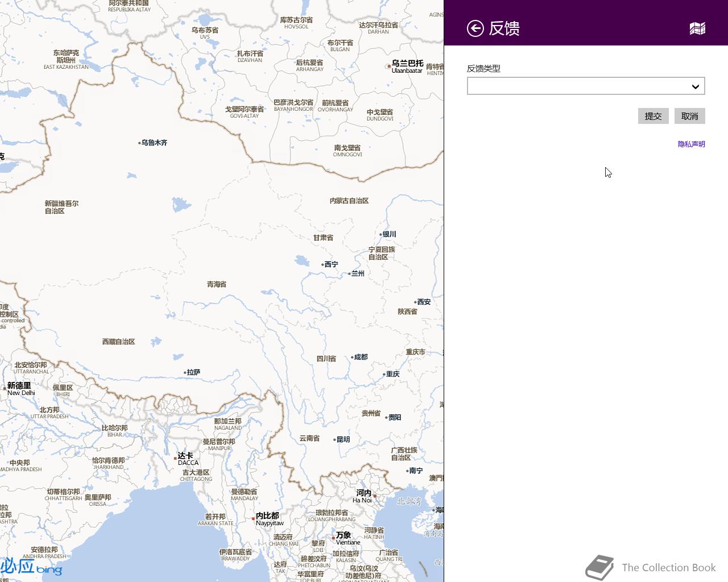Viewport: 728px width, 582px height.
Task: Click 戈壁阿尔泰省 GOVI-ALTAY label
Action: [x=245, y=112]
